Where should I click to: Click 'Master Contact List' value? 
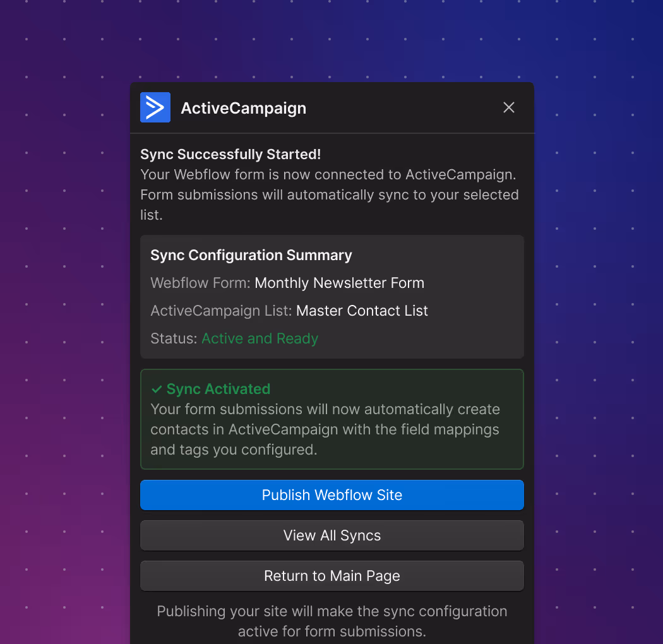point(362,311)
